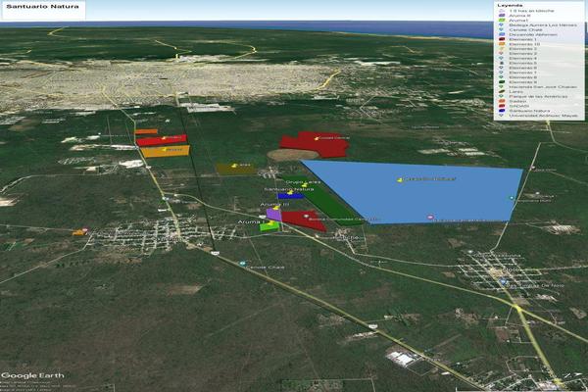Image resolution: width=588 pixels, height=392 pixels.
Task: Select the Cenote Chalé map marker
Action: click(243, 263)
